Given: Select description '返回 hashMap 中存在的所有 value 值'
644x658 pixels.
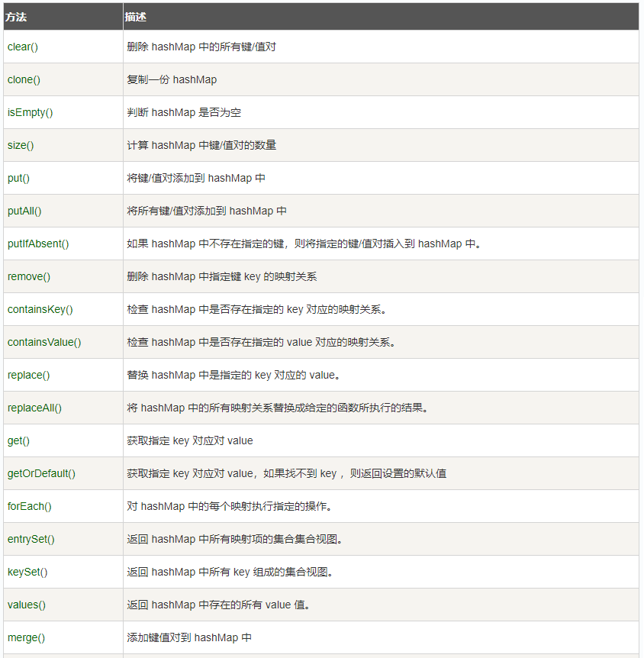Looking at the screenshot, I should tap(218, 605).
